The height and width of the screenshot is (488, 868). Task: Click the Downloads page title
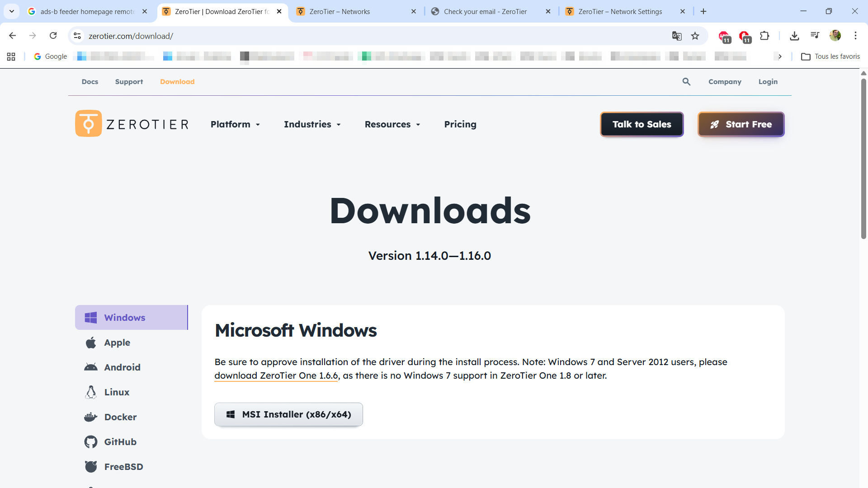430,211
